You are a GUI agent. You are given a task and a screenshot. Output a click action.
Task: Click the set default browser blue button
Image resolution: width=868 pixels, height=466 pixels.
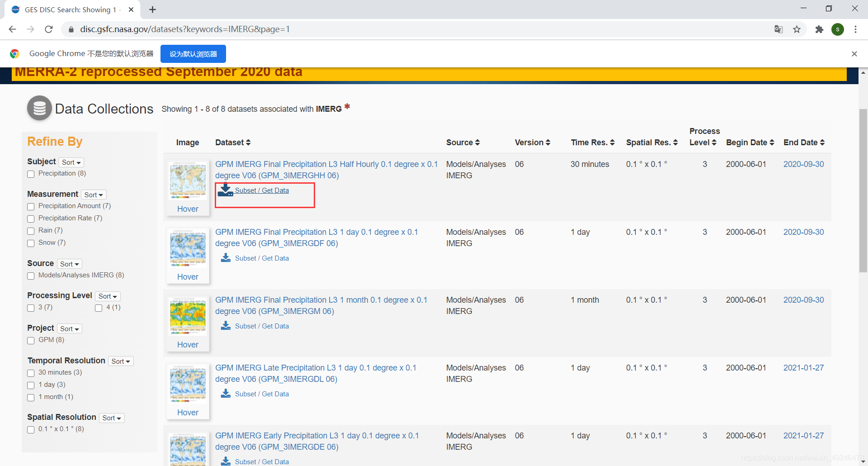(193, 54)
